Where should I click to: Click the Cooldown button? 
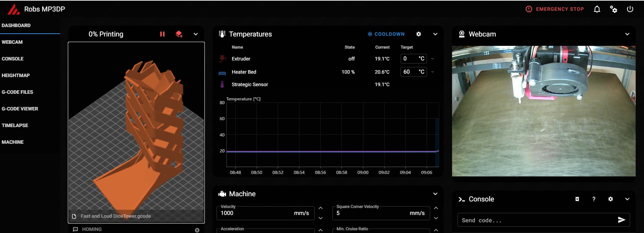(386, 34)
